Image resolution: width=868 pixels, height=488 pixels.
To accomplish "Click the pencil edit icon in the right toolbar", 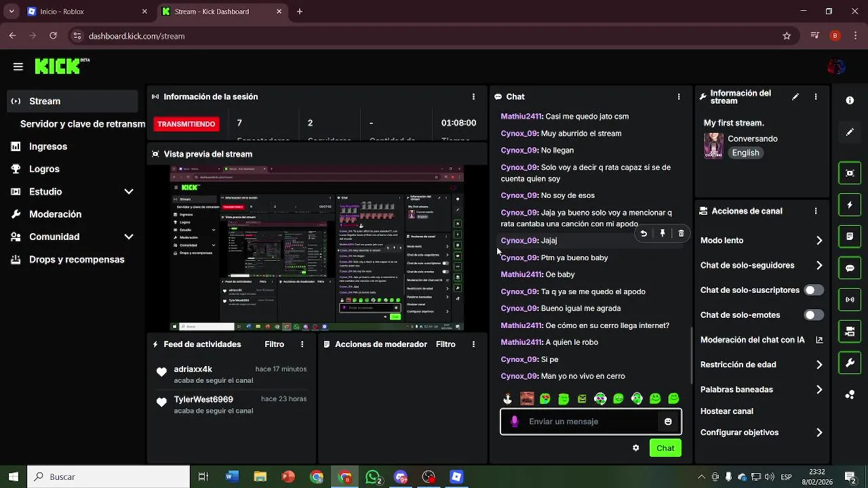I will (850, 132).
